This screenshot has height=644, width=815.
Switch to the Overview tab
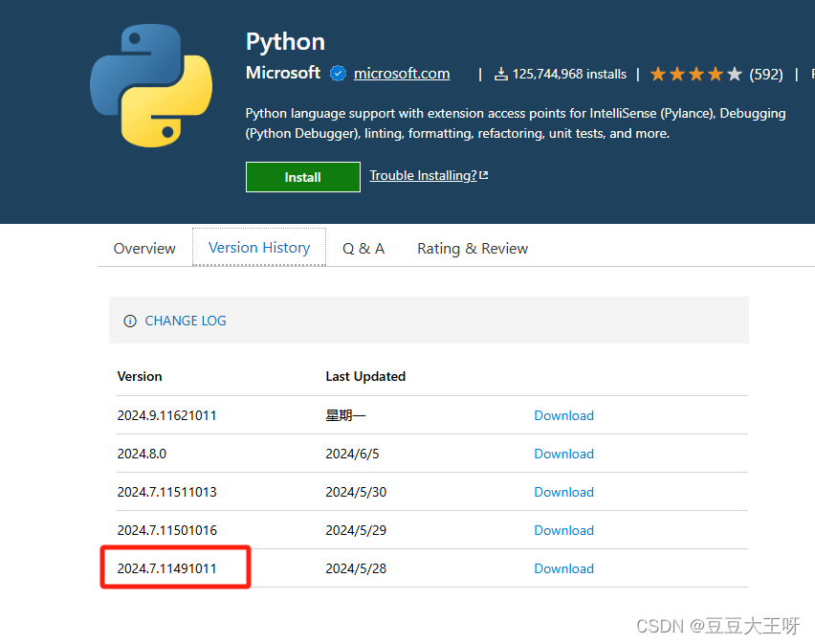click(x=144, y=249)
